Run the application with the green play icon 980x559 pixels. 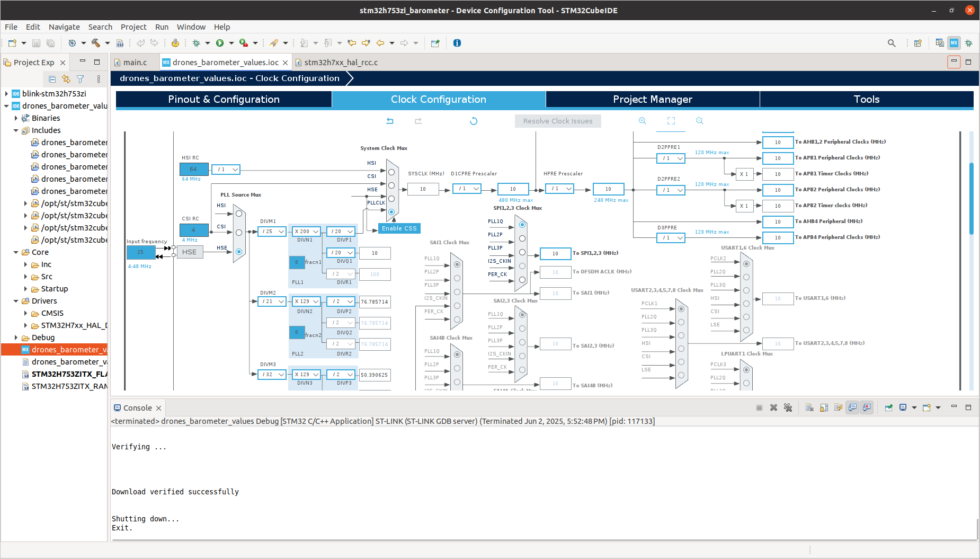(219, 43)
